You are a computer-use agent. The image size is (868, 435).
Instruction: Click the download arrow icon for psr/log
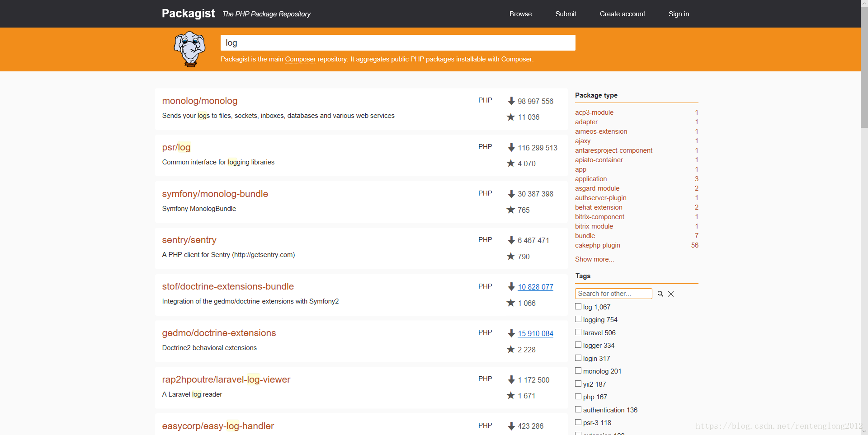(511, 148)
